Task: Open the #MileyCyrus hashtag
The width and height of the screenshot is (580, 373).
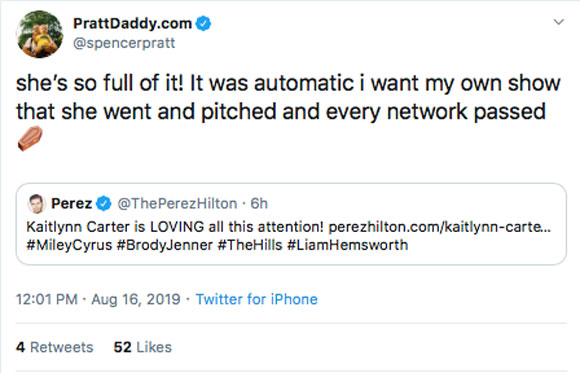Action: coord(69,245)
